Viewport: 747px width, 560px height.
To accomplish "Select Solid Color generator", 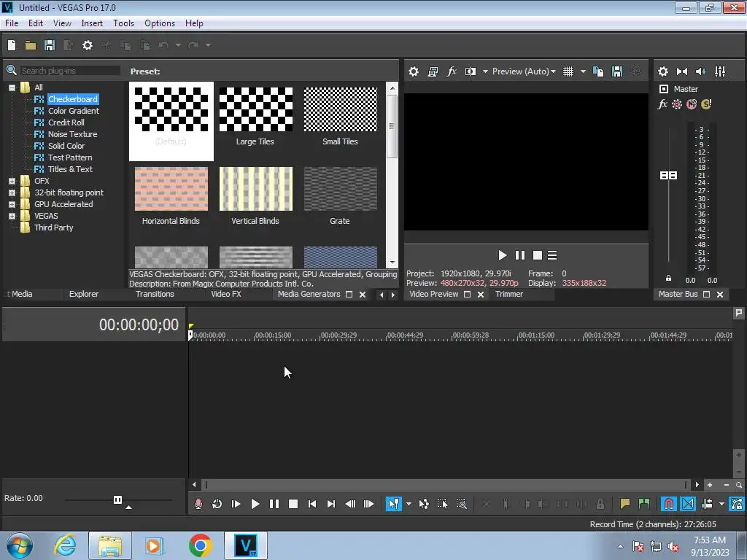I will click(x=66, y=146).
